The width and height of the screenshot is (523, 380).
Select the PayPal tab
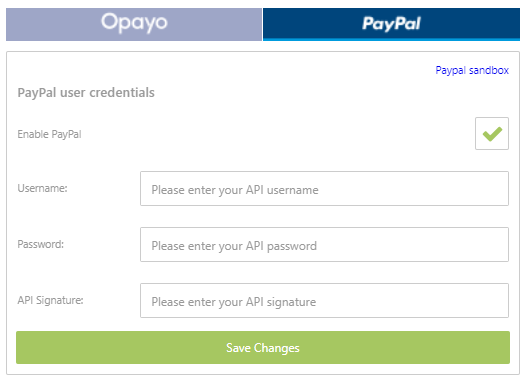tap(391, 24)
